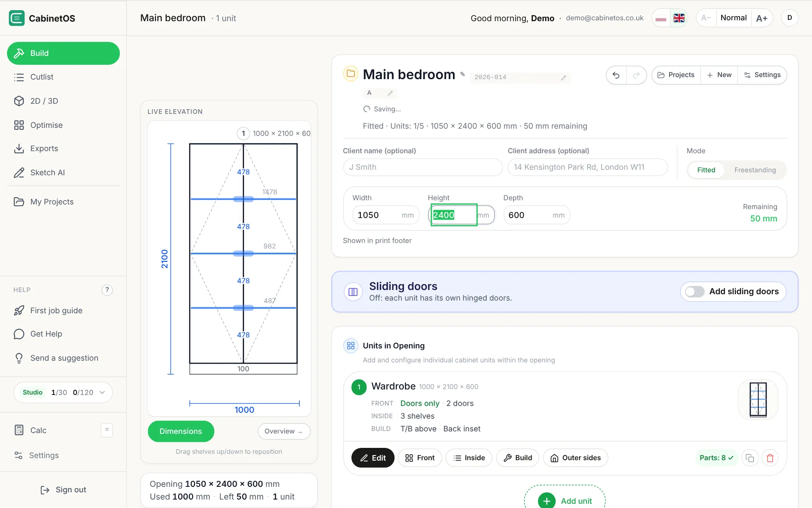The height and width of the screenshot is (508, 812).
Task: Click the help question mark icon
Action: (x=107, y=290)
